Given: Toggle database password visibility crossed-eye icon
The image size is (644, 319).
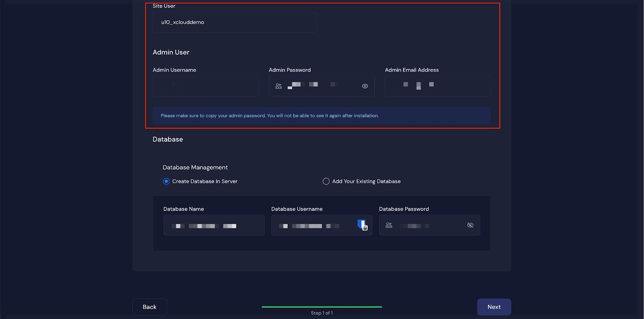Looking at the screenshot, I should [470, 225].
